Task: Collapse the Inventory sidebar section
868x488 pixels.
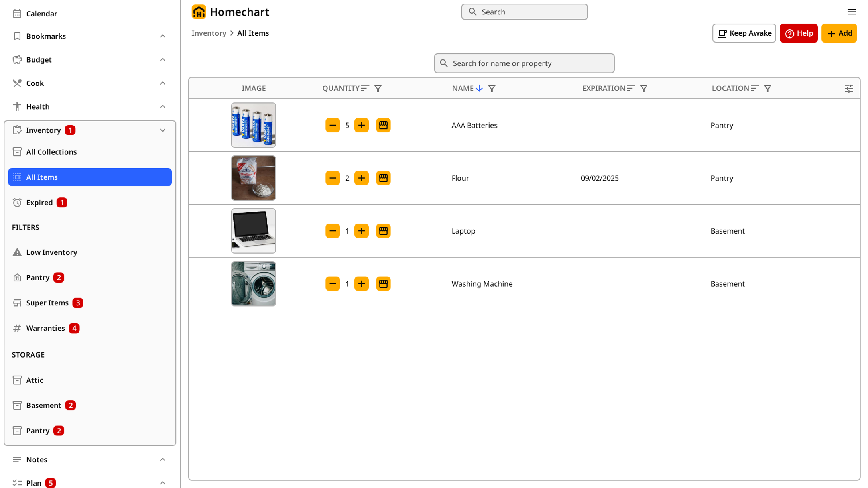Action: coord(163,130)
